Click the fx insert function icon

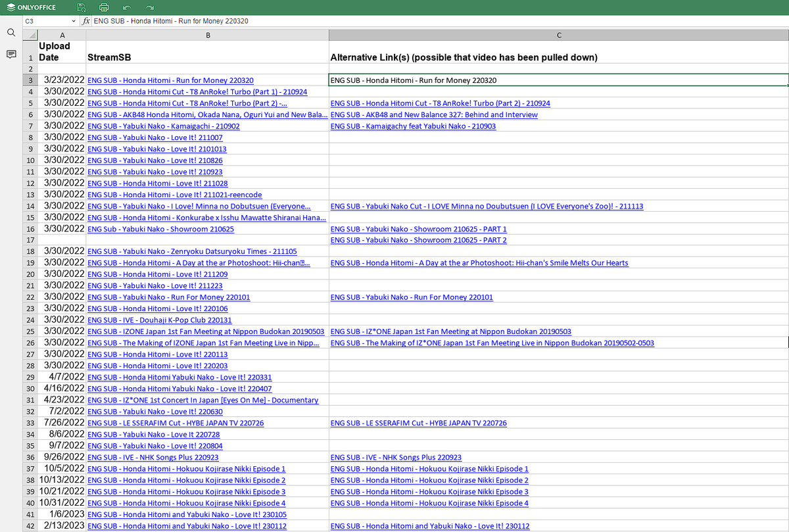pyautogui.click(x=87, y=21)
